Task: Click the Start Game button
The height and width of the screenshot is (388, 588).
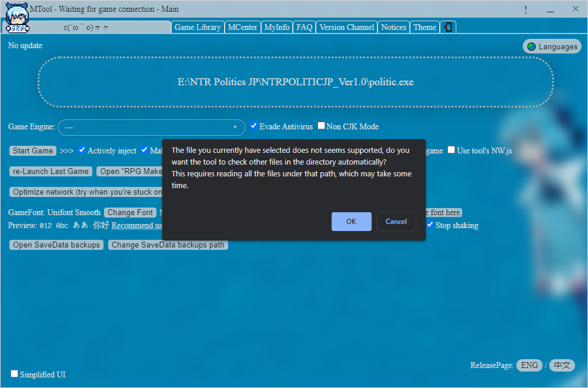Action: point(32,150)
